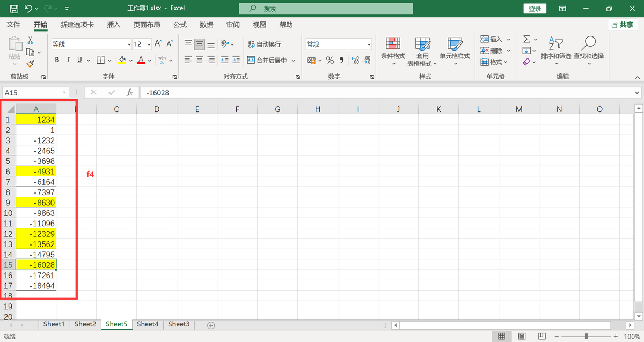Screen dimensions: 644x342
Task: Click the comma style icon
Action: (x=342, y=60)
